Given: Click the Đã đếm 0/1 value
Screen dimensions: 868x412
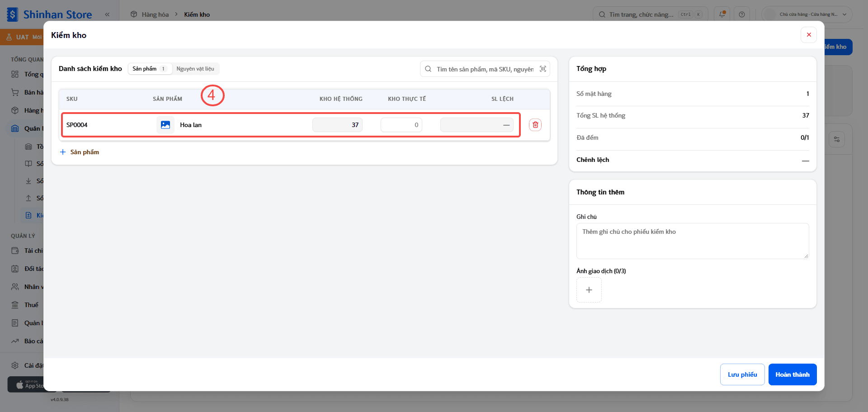Looking at the screenshot, I should coord(805,137).
